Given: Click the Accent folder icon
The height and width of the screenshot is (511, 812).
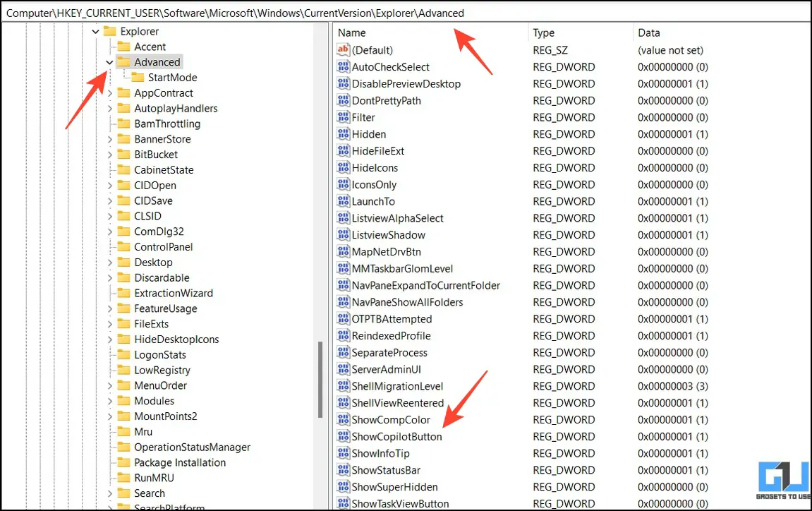Looking at the screenshot, I should pyautogui.click(x=123, y=47).
